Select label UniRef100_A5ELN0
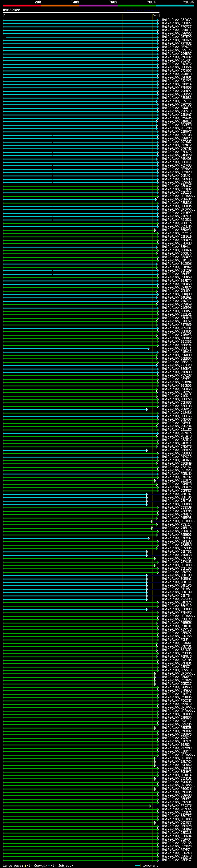 click(177, 474)
